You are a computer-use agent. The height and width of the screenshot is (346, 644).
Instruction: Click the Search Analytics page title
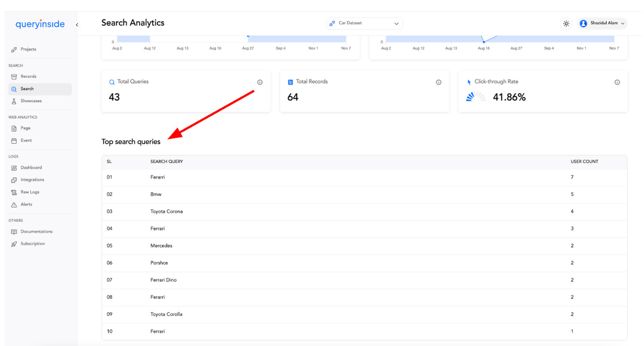133,23
